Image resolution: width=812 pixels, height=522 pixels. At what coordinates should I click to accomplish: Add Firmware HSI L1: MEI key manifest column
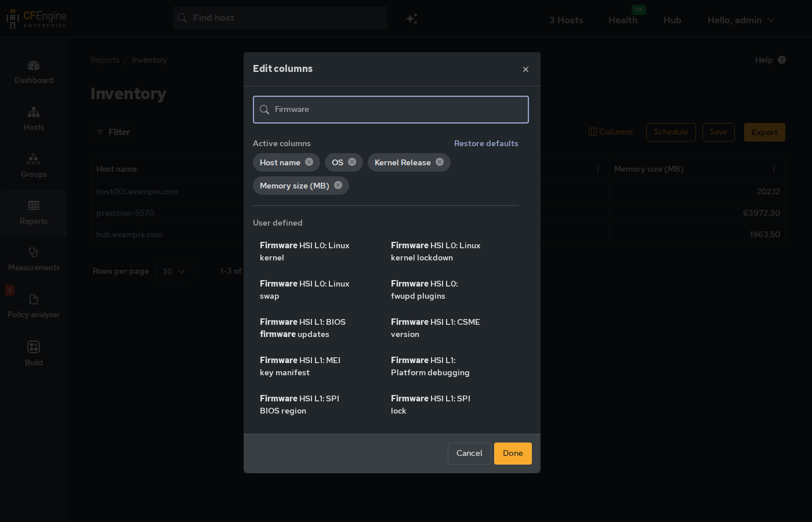300,367
